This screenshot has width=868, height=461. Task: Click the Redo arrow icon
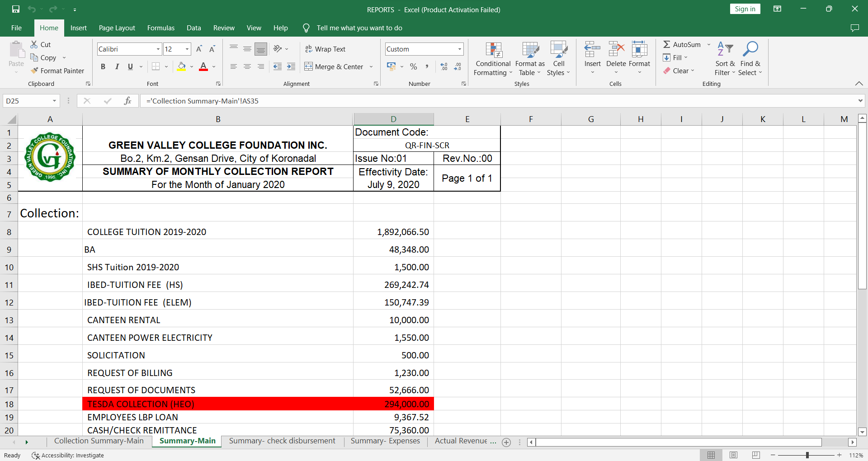pyautogui.click(x=53, y=9)
